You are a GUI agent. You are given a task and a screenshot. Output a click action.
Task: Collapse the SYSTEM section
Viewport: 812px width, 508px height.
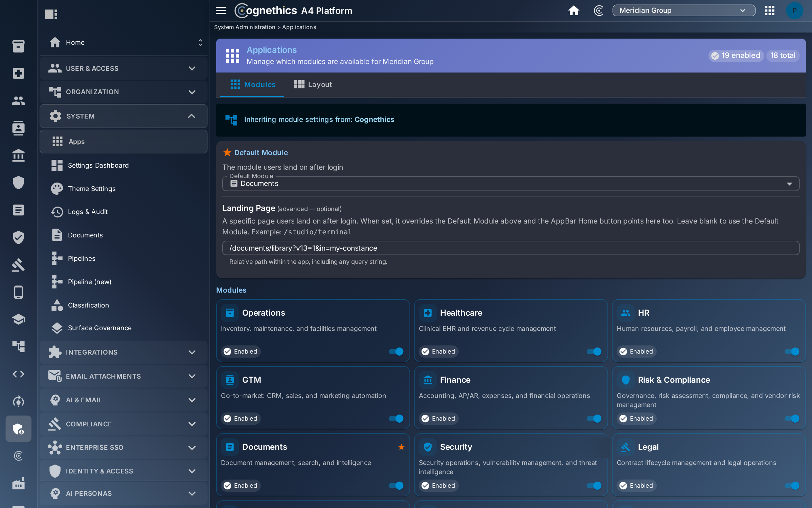click(x=123, y=116)
